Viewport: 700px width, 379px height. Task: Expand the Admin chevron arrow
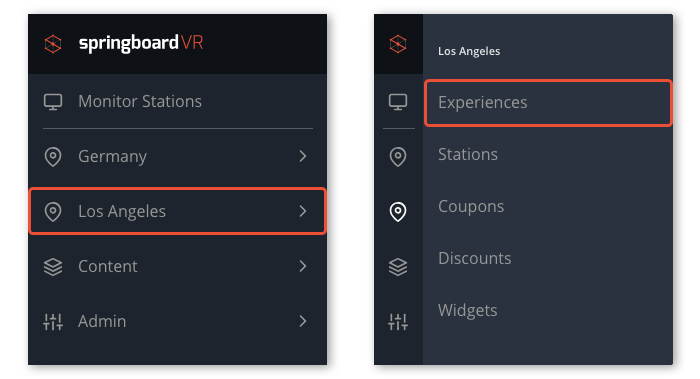[303, 321]
